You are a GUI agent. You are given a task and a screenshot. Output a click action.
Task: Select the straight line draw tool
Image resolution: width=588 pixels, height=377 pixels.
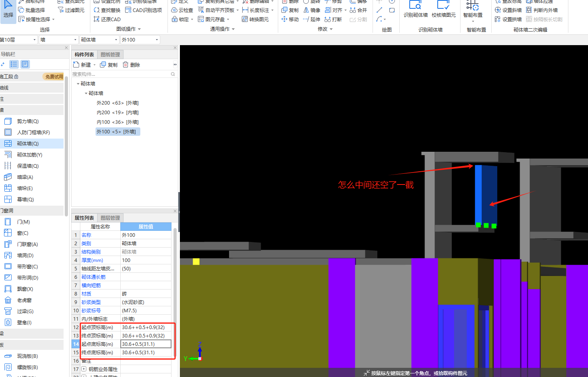point(379,10)
